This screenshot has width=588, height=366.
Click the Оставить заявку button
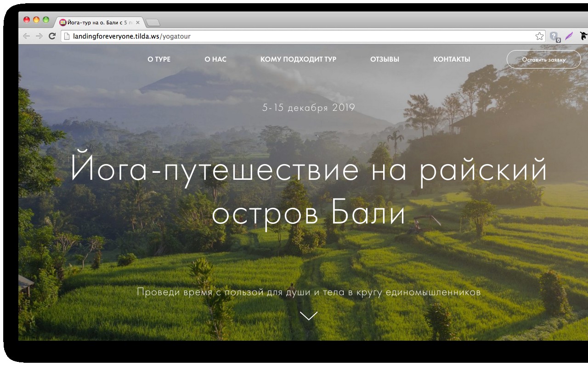pos(544,59)
